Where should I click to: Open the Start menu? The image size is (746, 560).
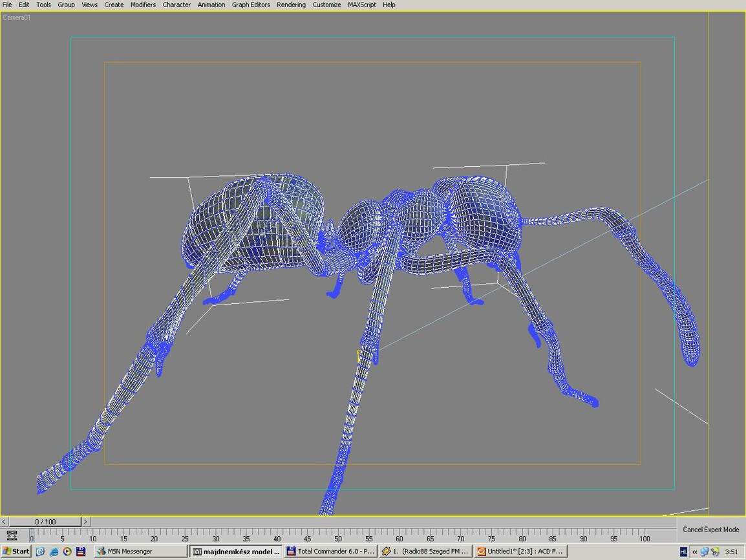(x=16, y=552)
